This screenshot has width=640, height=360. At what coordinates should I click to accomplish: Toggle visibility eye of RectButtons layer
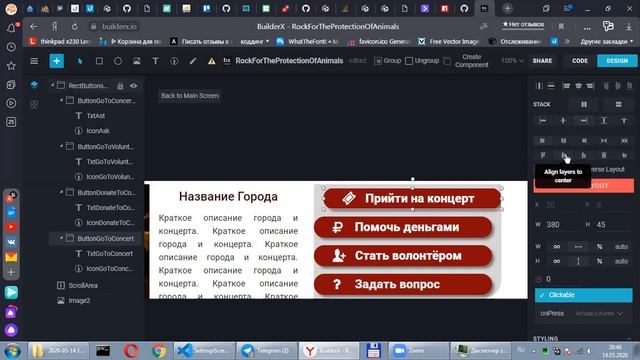tap(133, 86)
